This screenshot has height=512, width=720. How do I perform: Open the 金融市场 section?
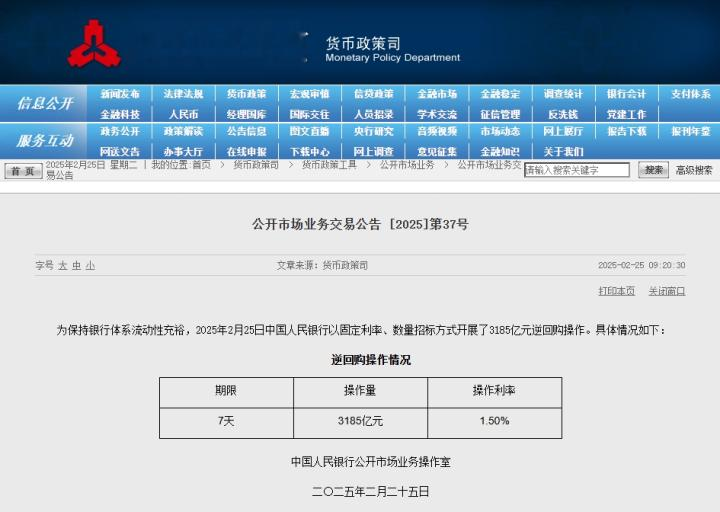point(437,94)
